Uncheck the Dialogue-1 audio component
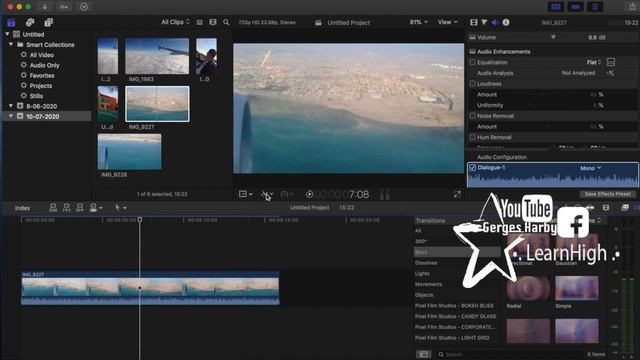 point(473,168)
